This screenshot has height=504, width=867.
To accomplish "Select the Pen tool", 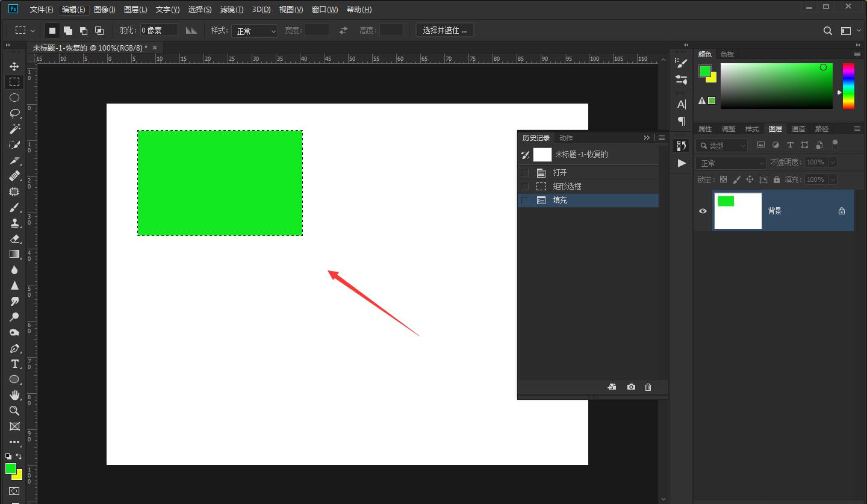I will (x=14, y=348).
